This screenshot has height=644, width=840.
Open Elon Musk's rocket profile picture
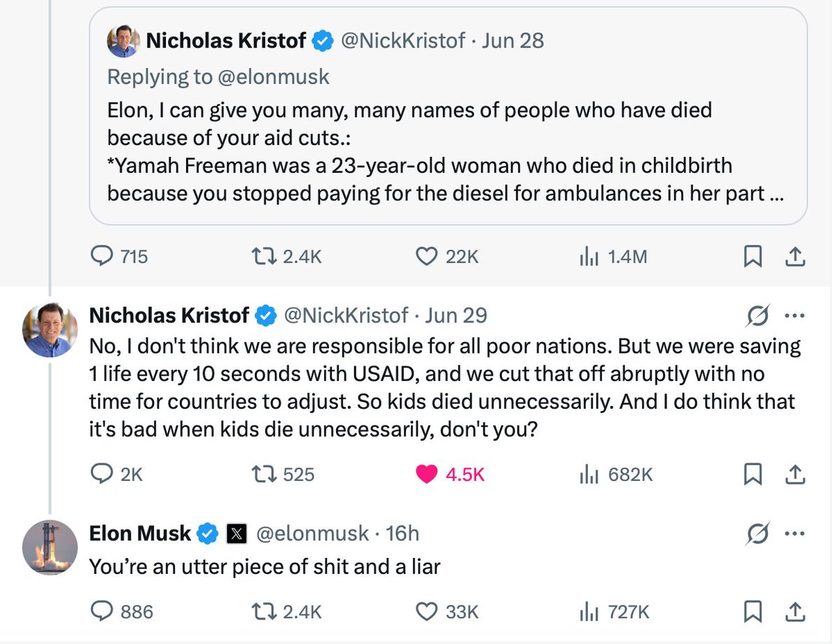point(50,547)
